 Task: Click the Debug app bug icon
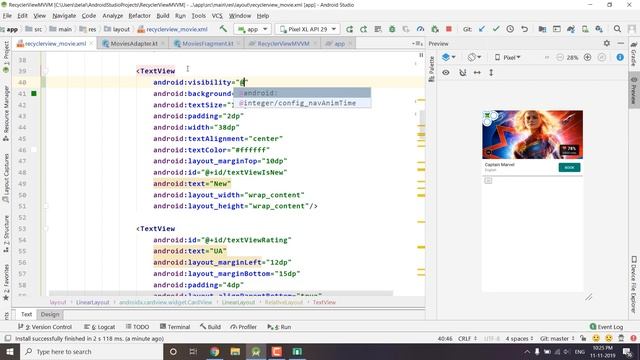tap(392, 29)
